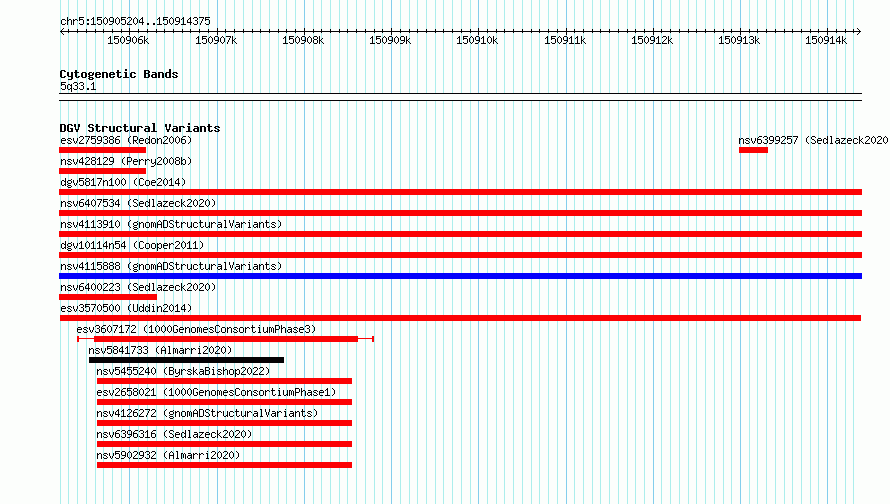Screen dimensions: 890x504
Task: Click the nsv6399257 (Sedlazeck2020) label
Action: (x=813, y=140)
